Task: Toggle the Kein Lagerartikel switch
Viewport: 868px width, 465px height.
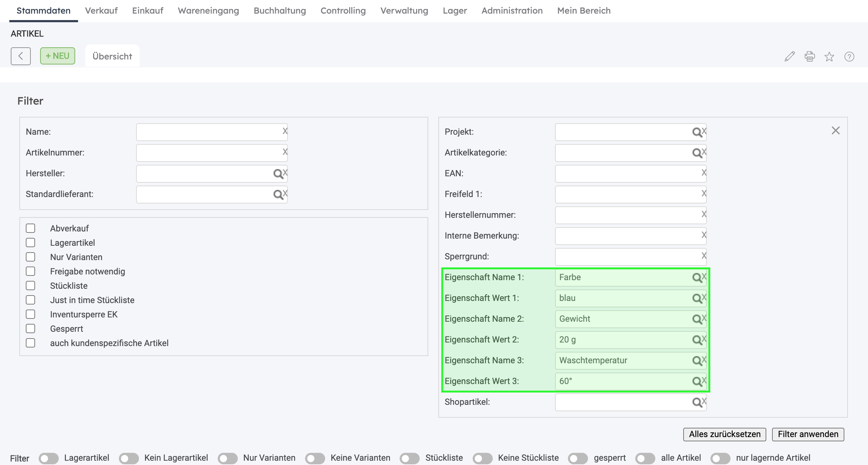Action: point(129,458)
